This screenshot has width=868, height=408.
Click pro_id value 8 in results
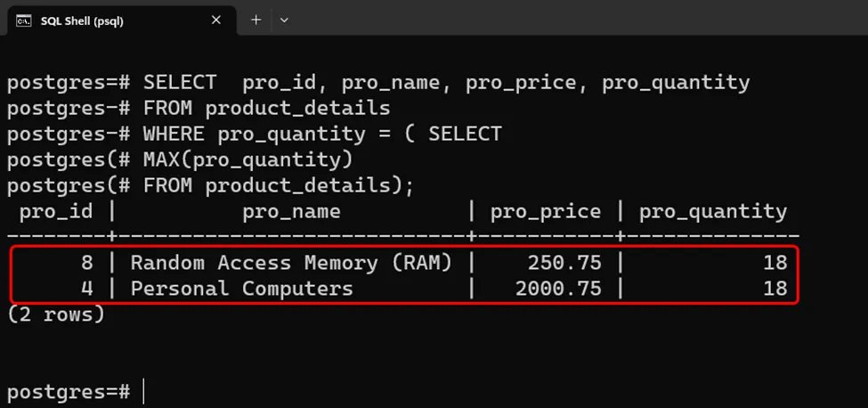[85, 263]
